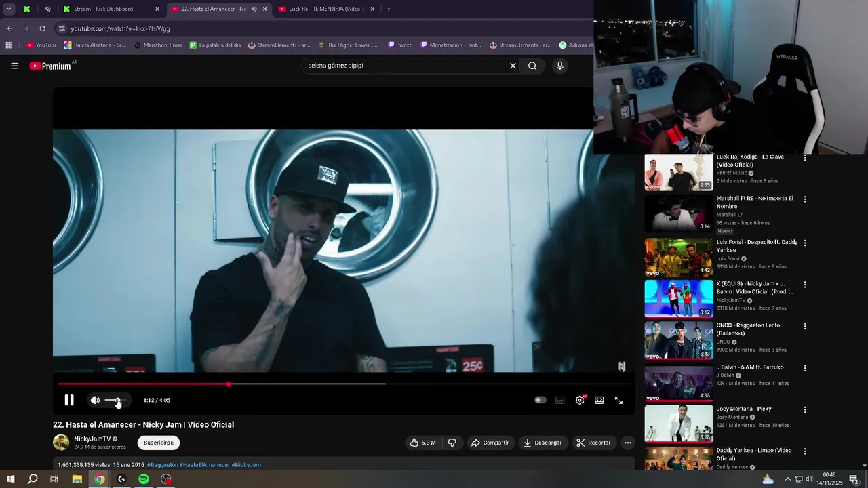Image resolution: width=868 pixels, height=488 pixels.
Task: Open The Higher Lower G... bookmark
Action: 348,45
